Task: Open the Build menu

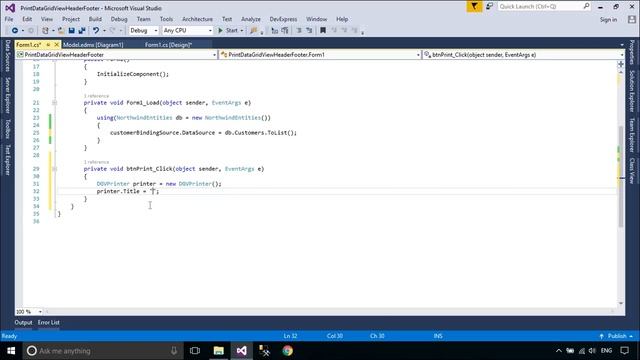Action: pos(95,19)
